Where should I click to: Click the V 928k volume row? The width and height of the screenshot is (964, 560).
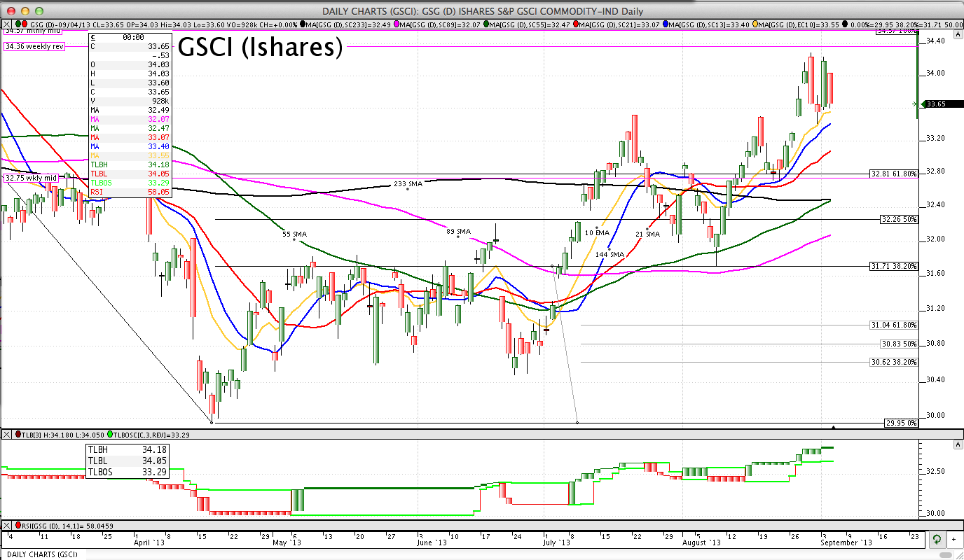coord(130,101)
